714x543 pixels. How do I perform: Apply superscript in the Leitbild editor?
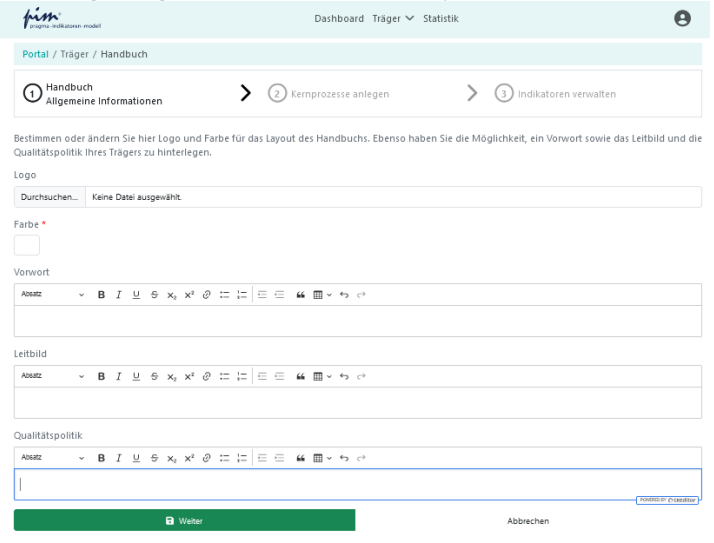coord(189,376)
